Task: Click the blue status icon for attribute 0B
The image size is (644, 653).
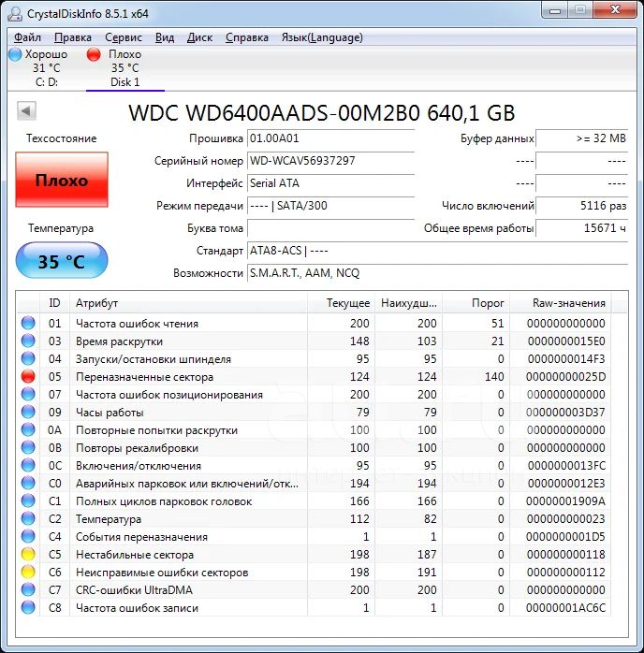Action: click(x=28, y=448)
